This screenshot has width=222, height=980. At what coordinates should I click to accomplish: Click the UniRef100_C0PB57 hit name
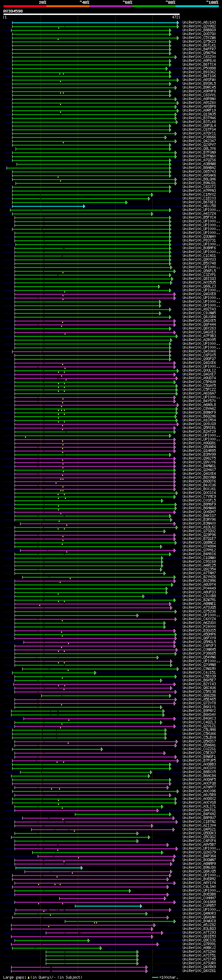pyautogui.click(x=199, y=906)
